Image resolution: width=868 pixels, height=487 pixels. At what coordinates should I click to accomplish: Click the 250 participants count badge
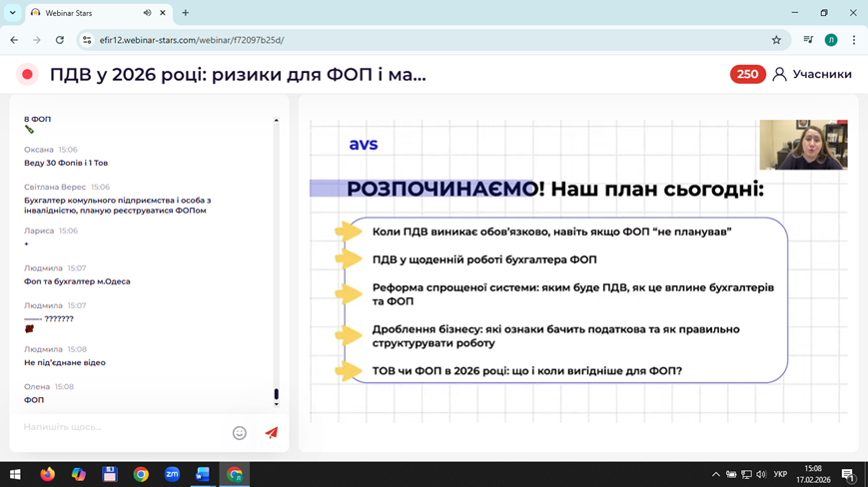point(747,74)
